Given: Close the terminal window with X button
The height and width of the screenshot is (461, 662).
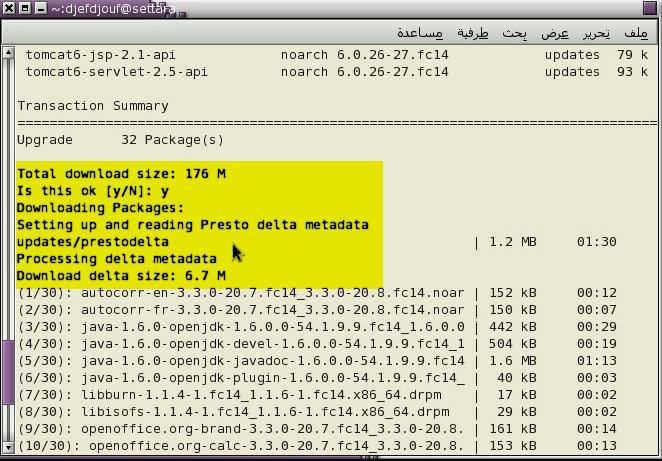Looking at the screenshot, I should tap(9, 8).
